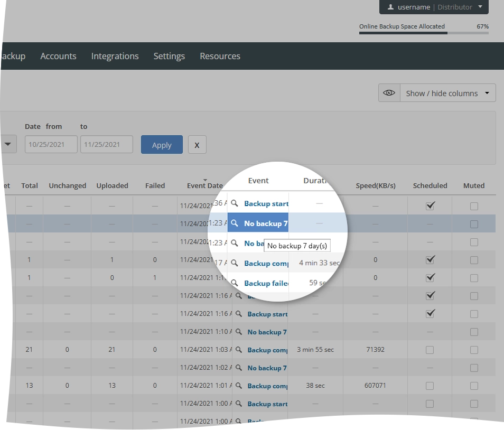Click the Speed(KB/s) column header
Screen dimensions: 504x430
point(376,185)
